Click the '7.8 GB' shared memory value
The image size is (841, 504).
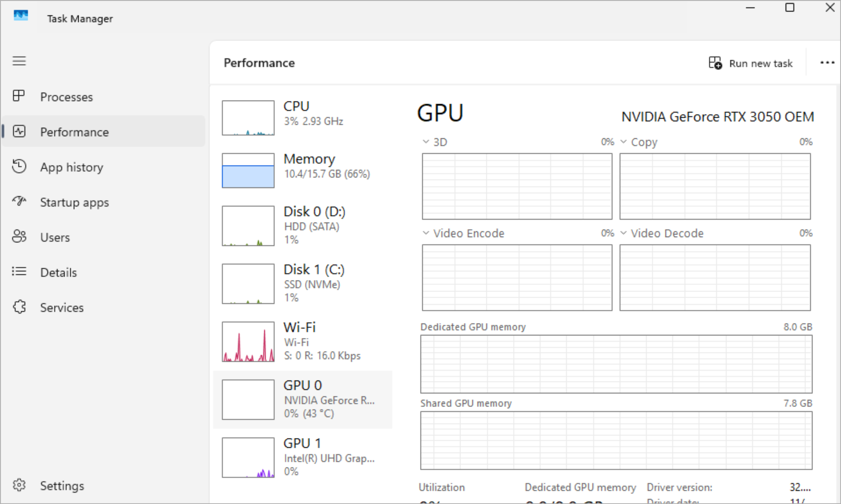tap(798, 403)
